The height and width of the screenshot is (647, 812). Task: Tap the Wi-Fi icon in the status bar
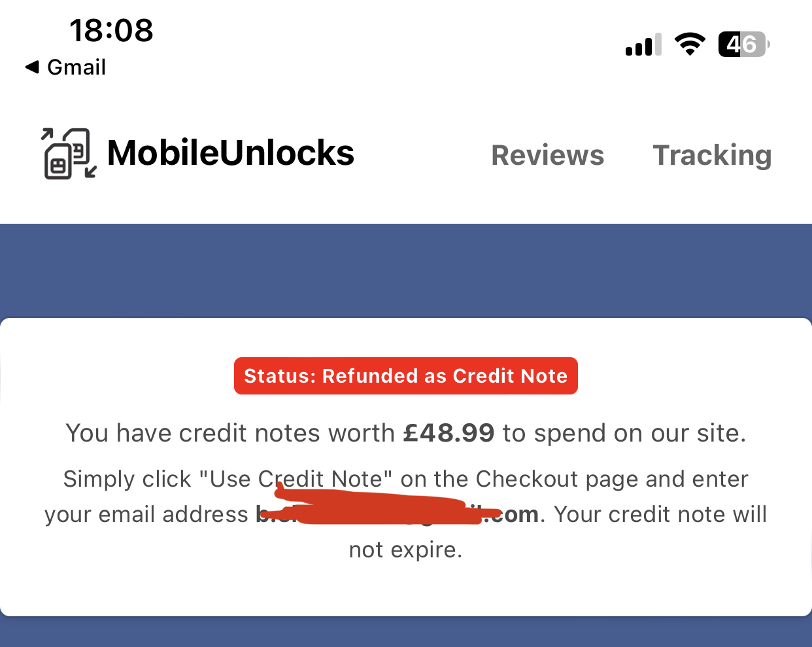(690, 43)
